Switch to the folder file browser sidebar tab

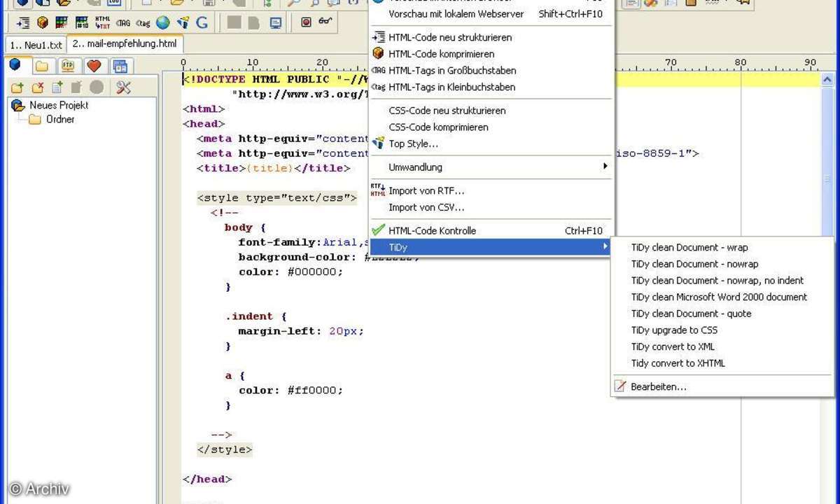(x=42, y=66)
